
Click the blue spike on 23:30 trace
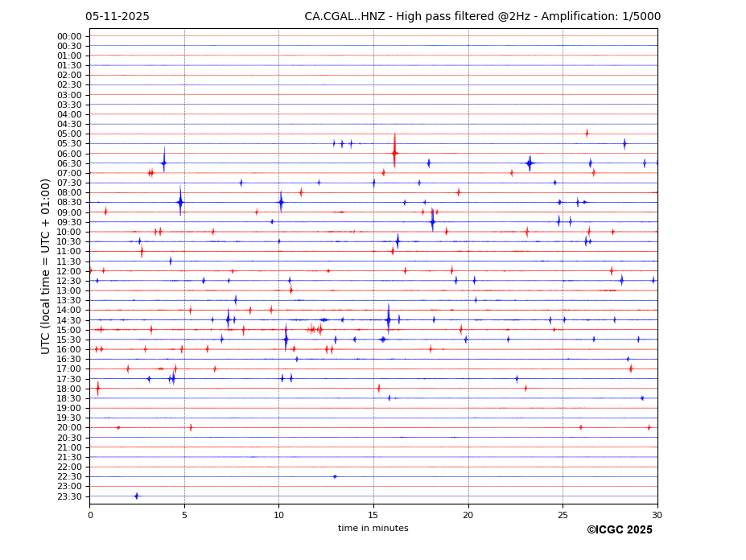tap(136, 496)
